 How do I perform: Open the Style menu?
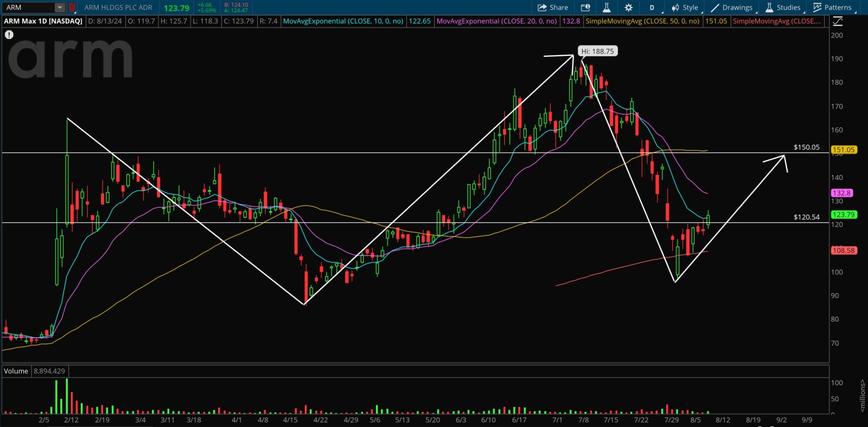pos(685,8)
